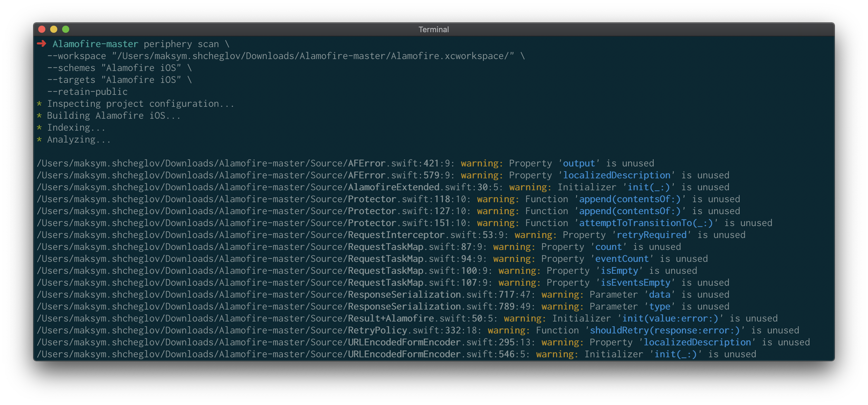
Task: Click RetryPolicy.swift:332:18 file reference
Action: (259, 331)
